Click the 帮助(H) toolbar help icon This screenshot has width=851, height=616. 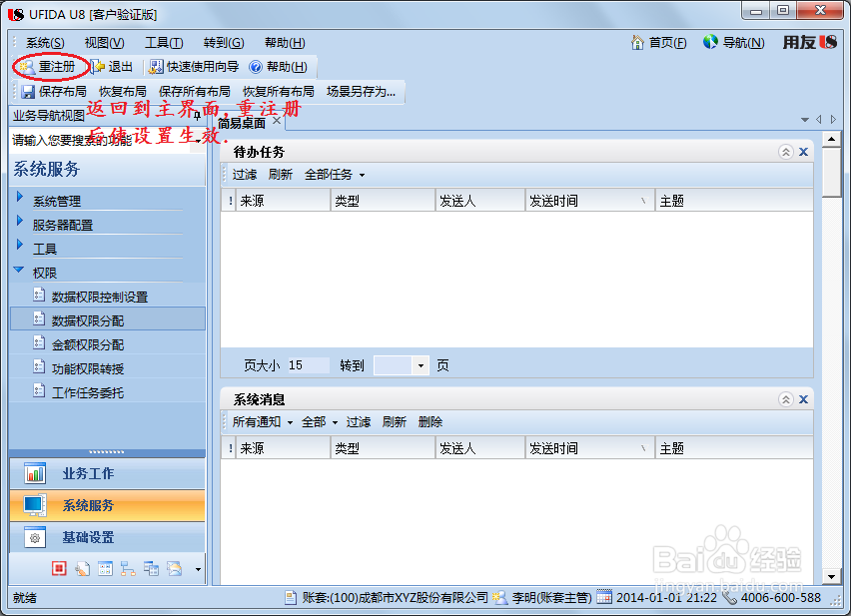(x=255, y=67)
